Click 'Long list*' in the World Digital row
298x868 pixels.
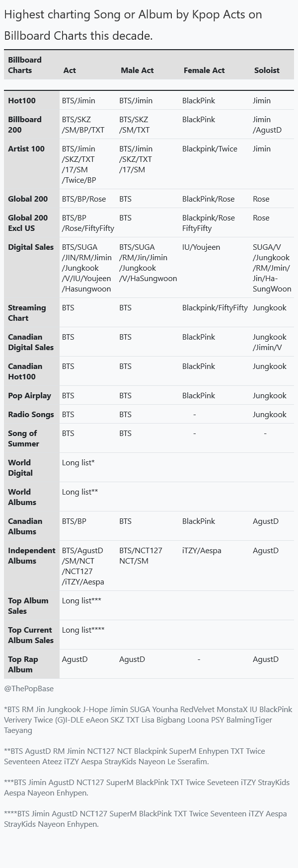78,463
